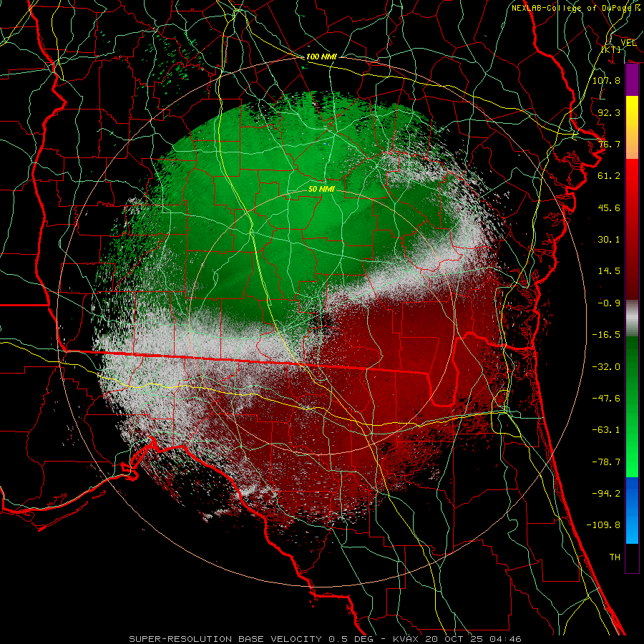Pick the blue segment of the velocity color bar
Image resolution: width=644 pixels, height=644 pixels.
[632, 510]
